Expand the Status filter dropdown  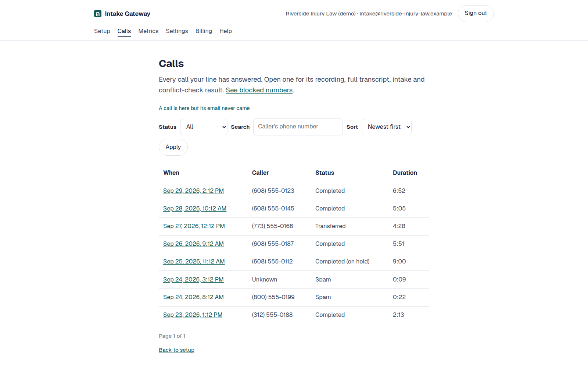click(x=204, y=127)
